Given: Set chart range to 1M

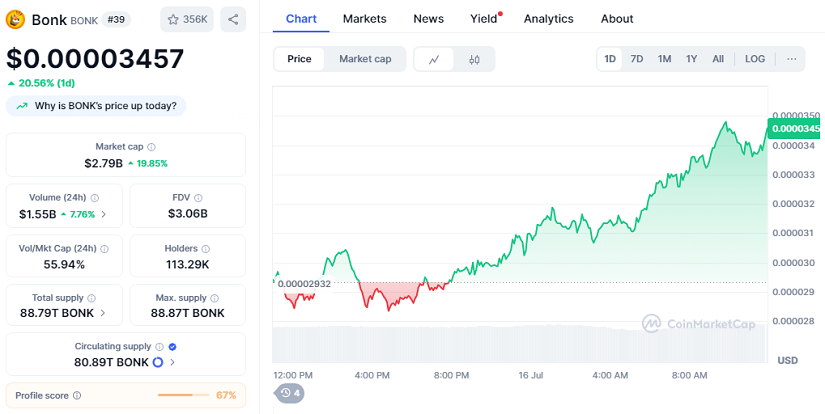Looking at the screenshot, I should click(664, 59).
